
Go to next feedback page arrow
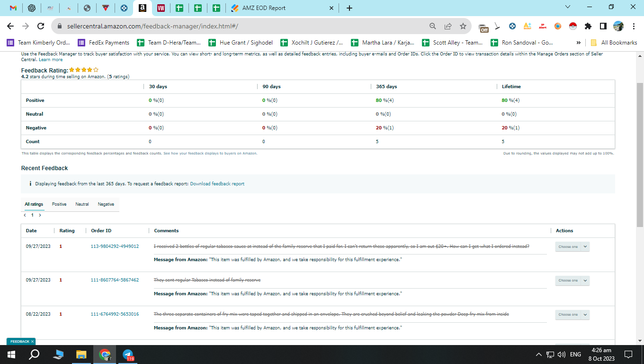[40, 215]
